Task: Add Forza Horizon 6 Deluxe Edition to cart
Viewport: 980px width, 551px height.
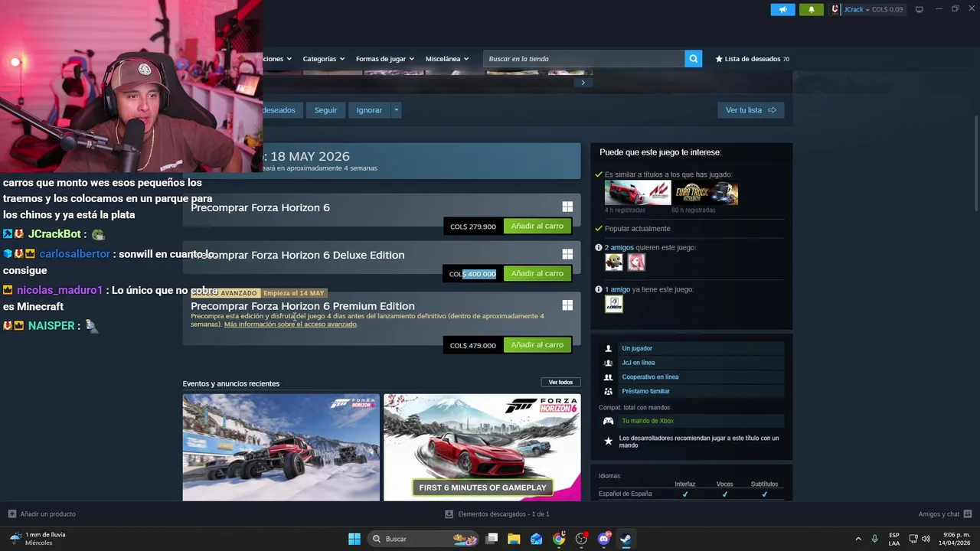Action: 537,273
